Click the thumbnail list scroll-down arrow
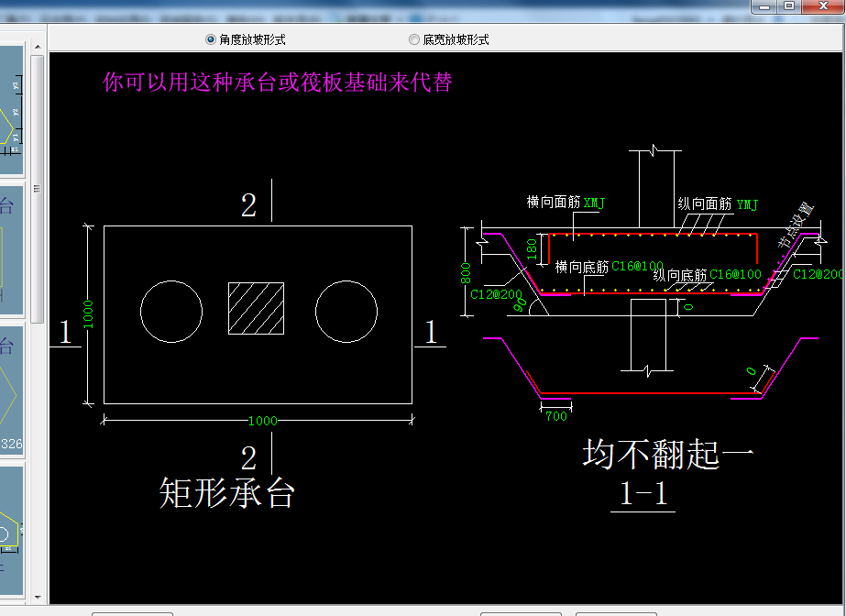The width and height of the screenshot is (846, 616). click(37, 598)
